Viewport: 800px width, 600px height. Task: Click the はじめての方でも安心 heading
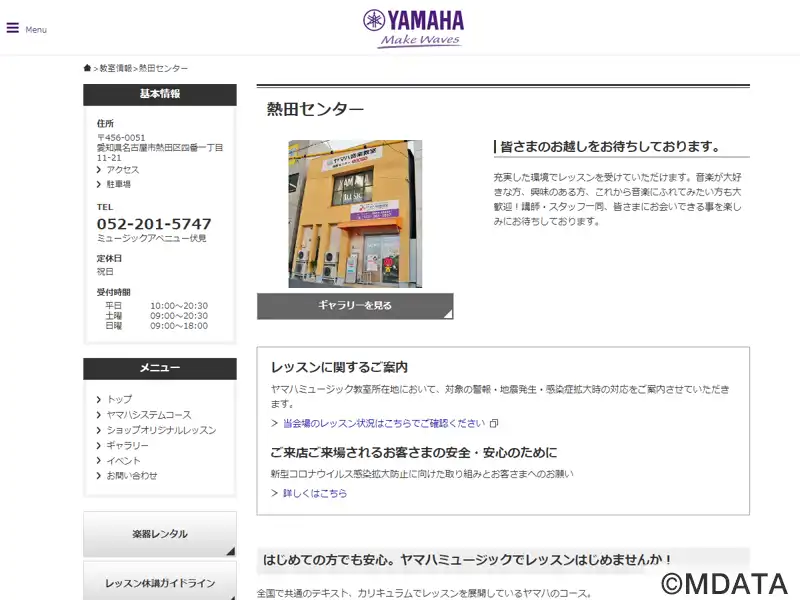[468, 560]
